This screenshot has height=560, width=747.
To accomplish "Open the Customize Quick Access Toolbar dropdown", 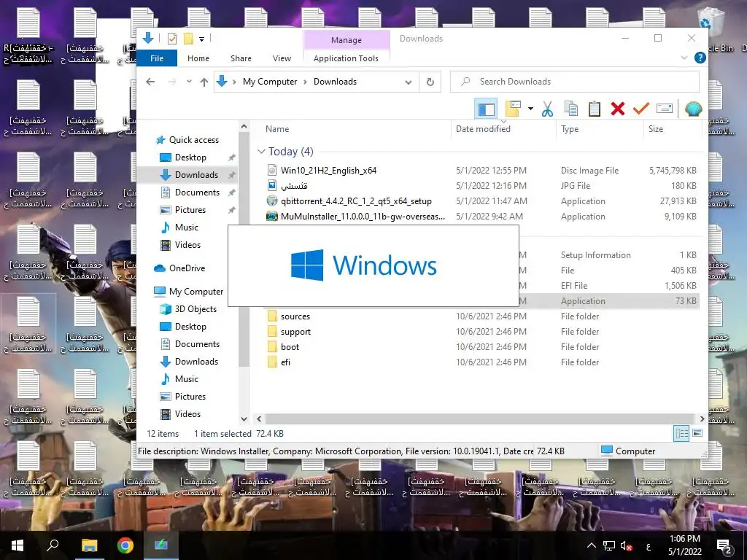I will click(x=201, y=39).
